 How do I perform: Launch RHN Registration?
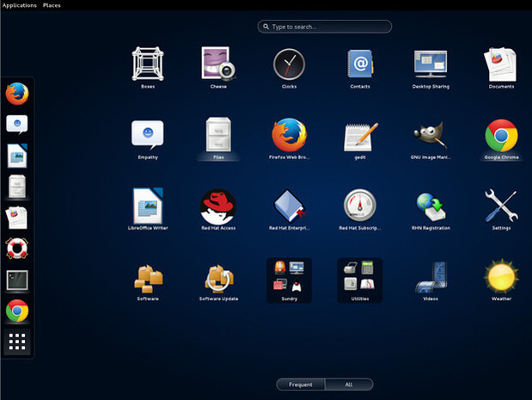click(431, 206)
